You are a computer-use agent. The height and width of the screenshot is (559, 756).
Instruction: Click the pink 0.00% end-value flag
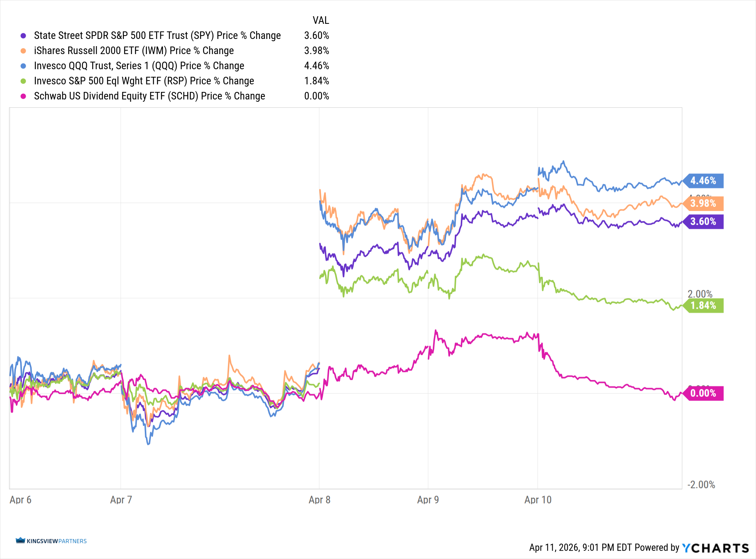pos(703,393)
